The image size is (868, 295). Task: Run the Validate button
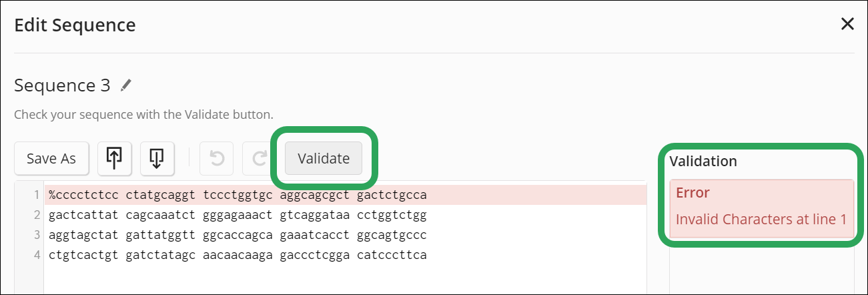coord(324,158)
